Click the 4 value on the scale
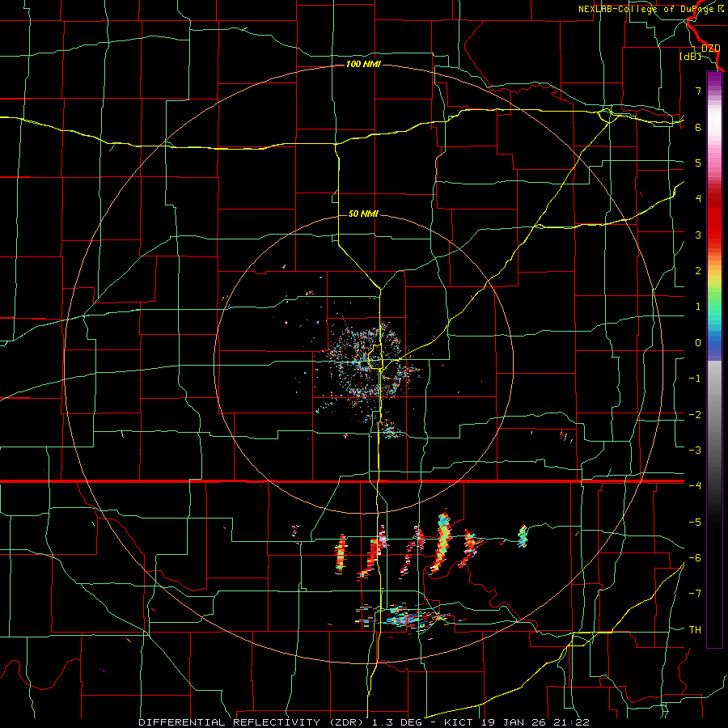The height and width of the screenshot is (728, 728). tap(698, 199)
